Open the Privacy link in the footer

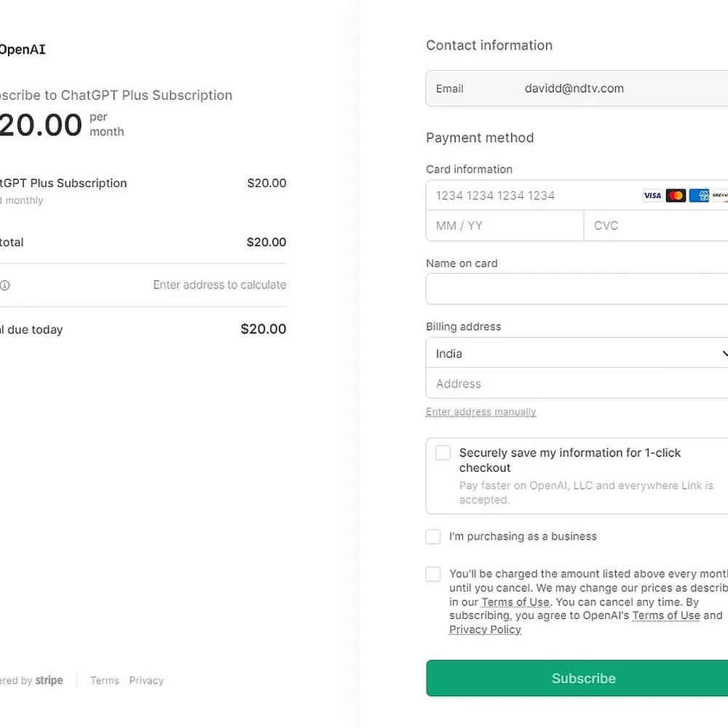pyautogui.click(x=146, y=680)
